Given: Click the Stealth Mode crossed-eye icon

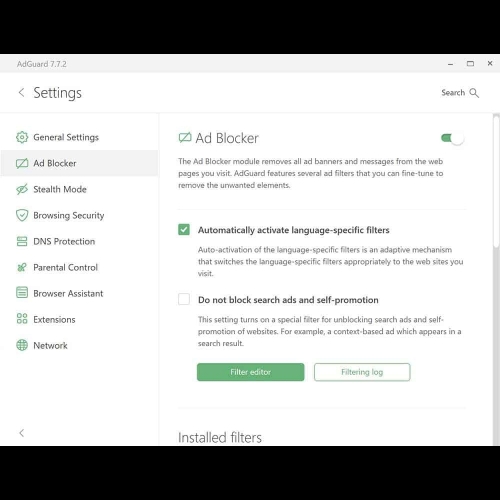Looking at the screenshot, I should coord(22,189).
